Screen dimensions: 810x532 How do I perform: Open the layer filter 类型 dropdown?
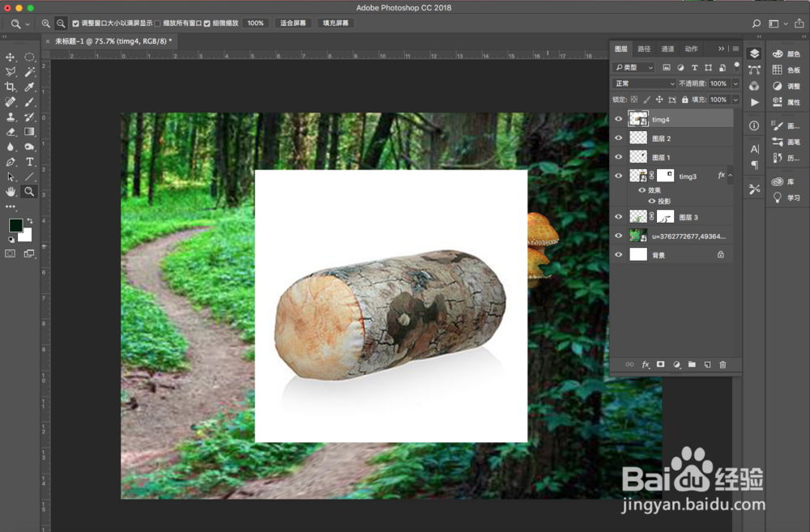tap(634, 68)
